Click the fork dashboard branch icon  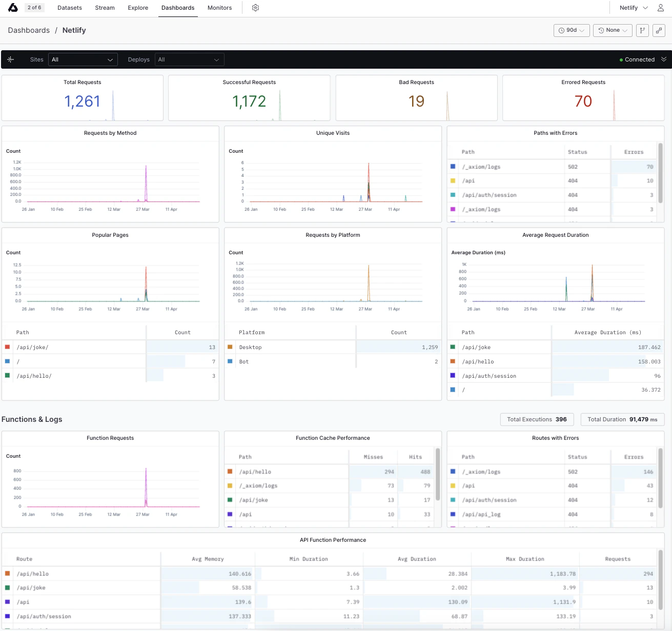click(642, 30)
